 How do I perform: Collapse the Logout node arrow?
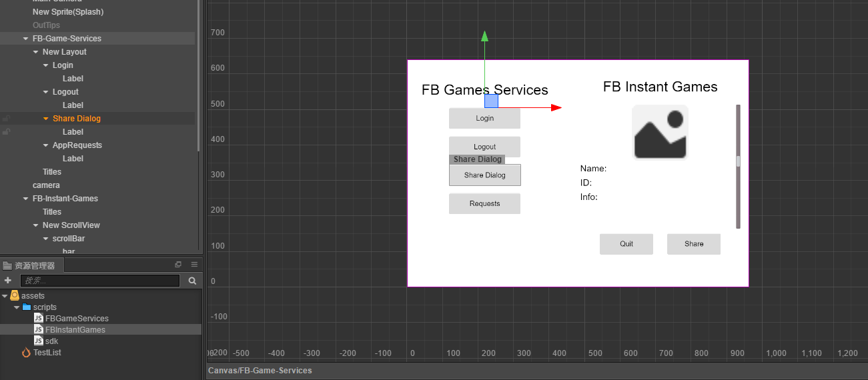(x=45, y=92)
